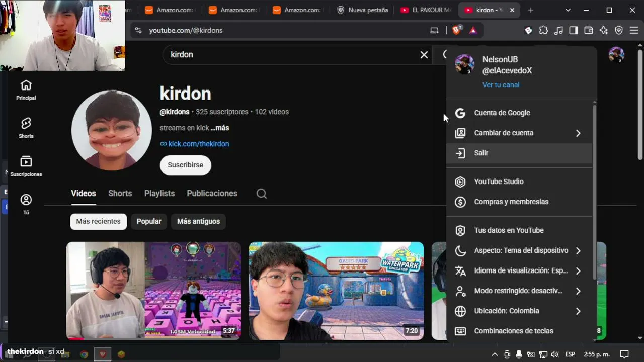644x362 pixels.
Task: Switch to the Playlists channel tab
Action: (x=159, y=194)
